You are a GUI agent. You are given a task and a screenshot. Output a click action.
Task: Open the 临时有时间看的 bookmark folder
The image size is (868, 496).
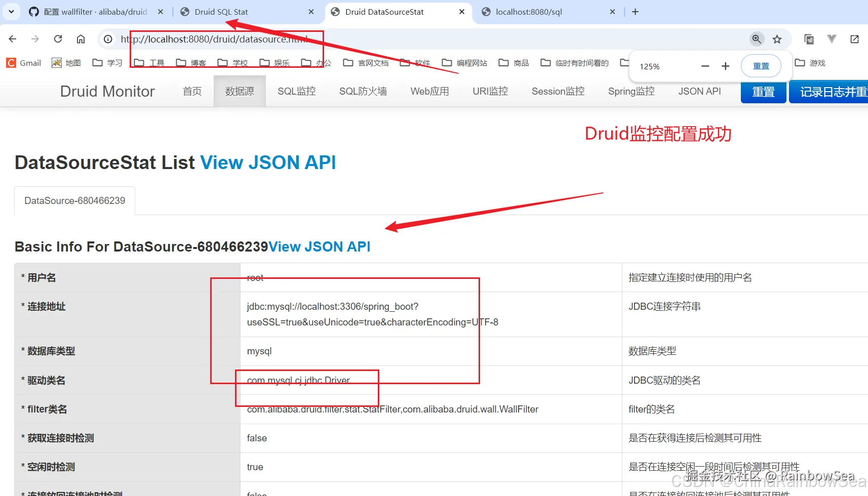pos(575,63)
